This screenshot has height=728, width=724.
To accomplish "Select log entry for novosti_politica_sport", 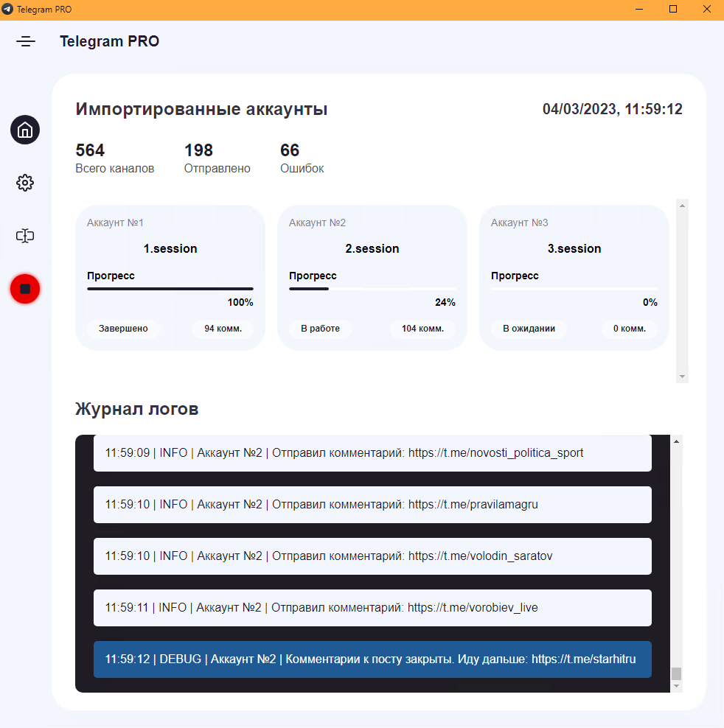I will pyautogui.click(x=372, y=453).
